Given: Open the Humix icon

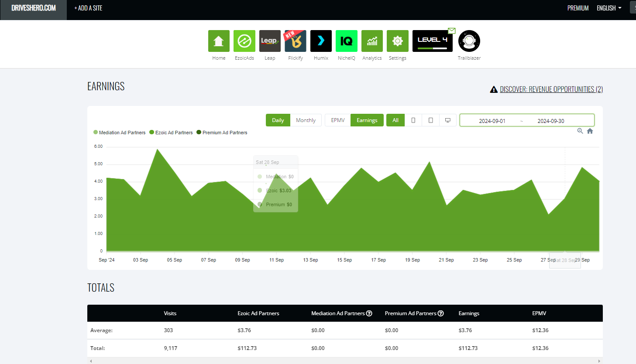Looking at the screenshot, I should coord(321,41).
